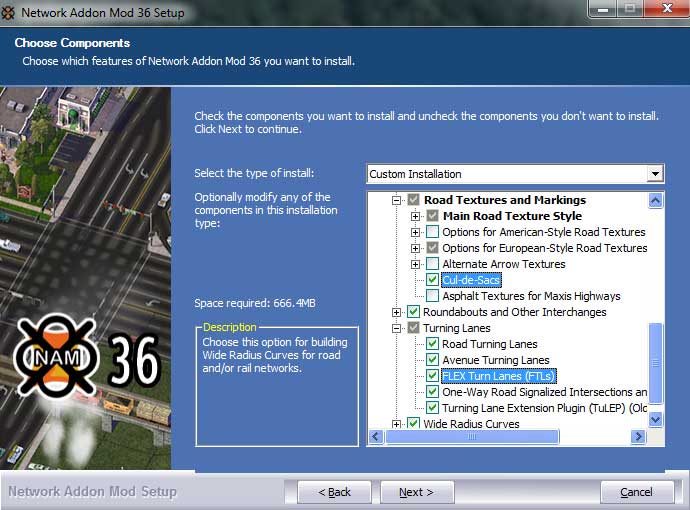The image size is (690, 510).
Task: Minimize the setup window
Action: [x=602, y=8]
